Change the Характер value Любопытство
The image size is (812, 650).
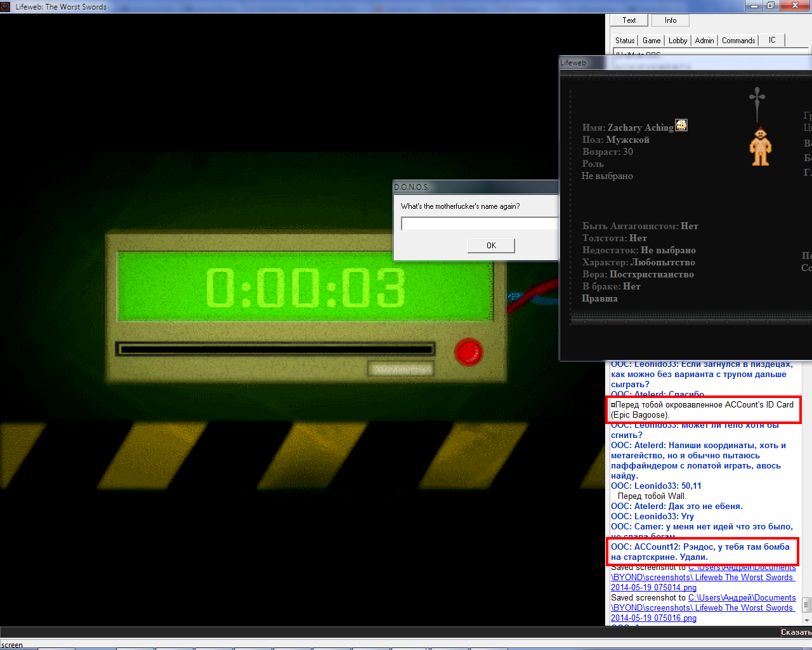pyautogui.click(x=663, y=262)
